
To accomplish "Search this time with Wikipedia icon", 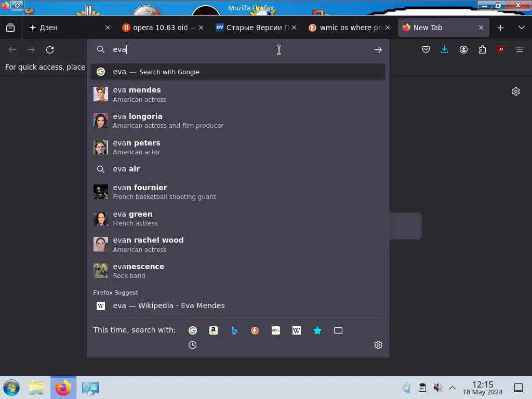I will (x=297, y=330).
